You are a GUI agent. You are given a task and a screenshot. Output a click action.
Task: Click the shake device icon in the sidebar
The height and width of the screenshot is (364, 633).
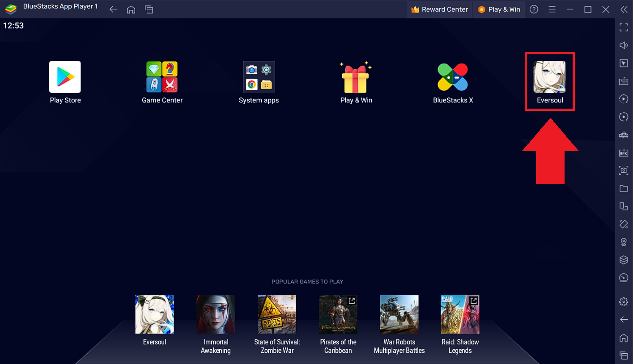click(x=624, y=224)
